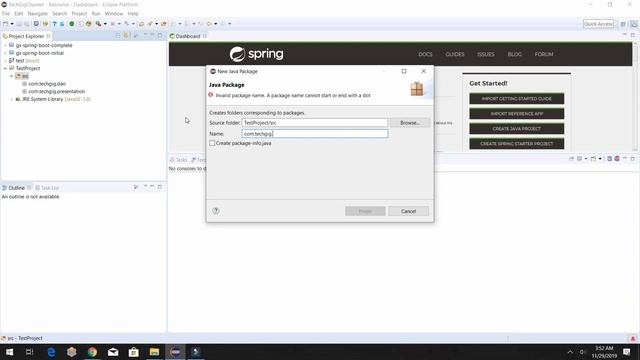640x360 pixels.
Task: Click the Open Perspective icon
Action: click(623, 24)
